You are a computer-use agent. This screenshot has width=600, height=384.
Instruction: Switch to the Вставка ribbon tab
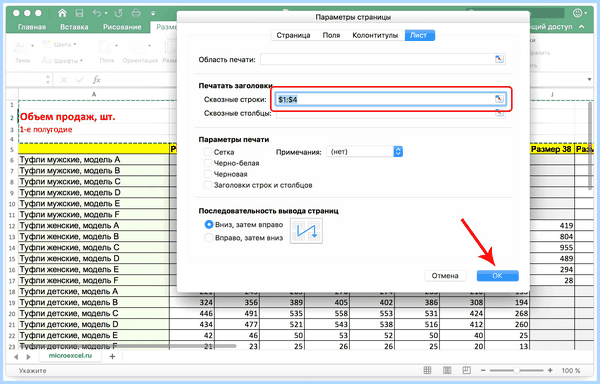[74, 27]
